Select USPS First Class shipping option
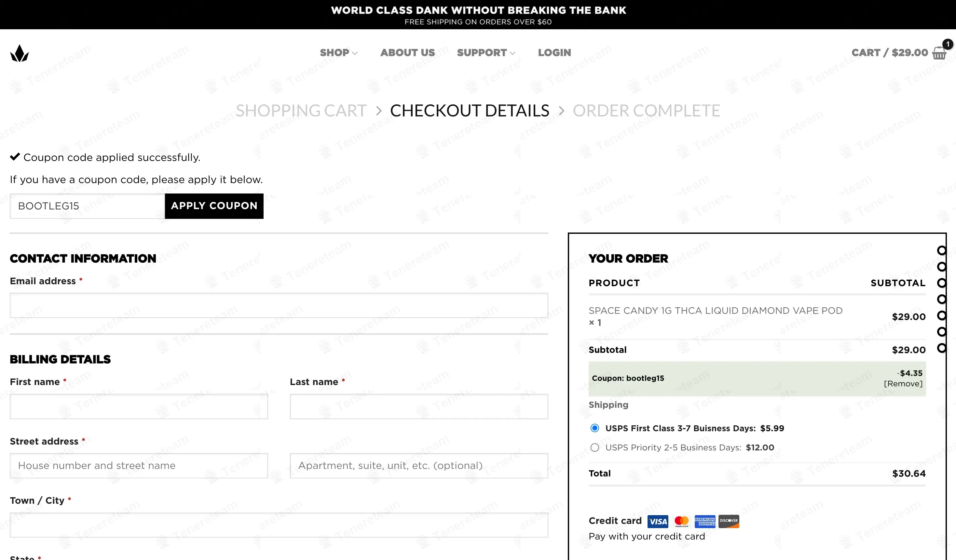Viewport: 956px width, 560px height. pos(595,428)
